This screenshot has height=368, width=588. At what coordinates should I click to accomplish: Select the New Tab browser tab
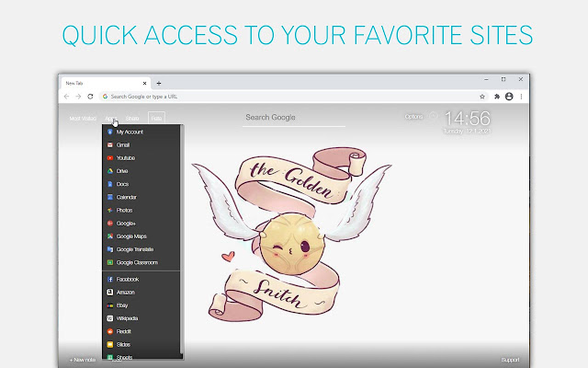[106, 84]
